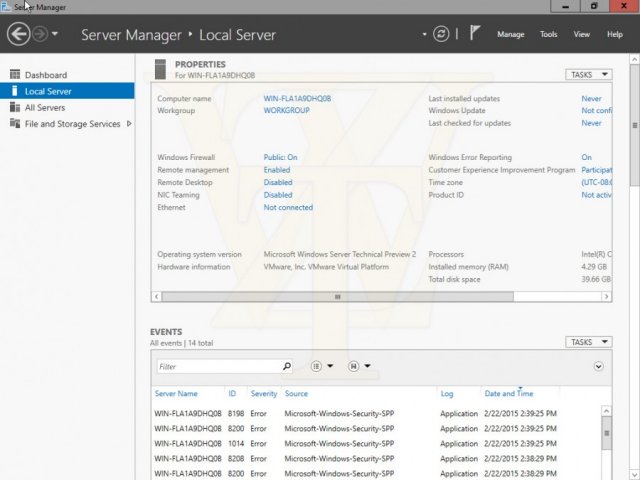Viewport: 640px width, 480px height.
Task: Refresh Server Manager with the refresh icon
Action: 441,34
